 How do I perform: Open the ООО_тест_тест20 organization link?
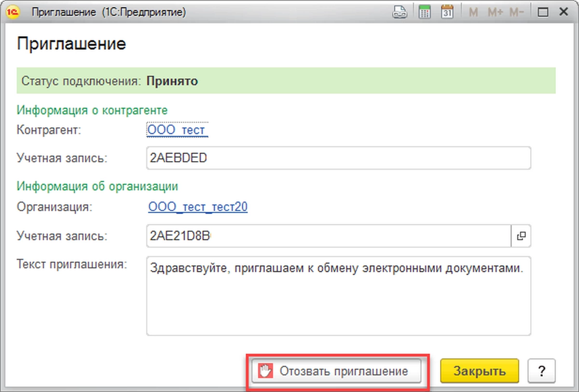198,207
